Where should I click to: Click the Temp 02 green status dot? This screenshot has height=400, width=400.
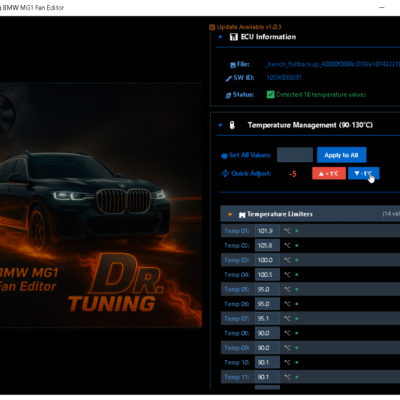pos(297,245)
